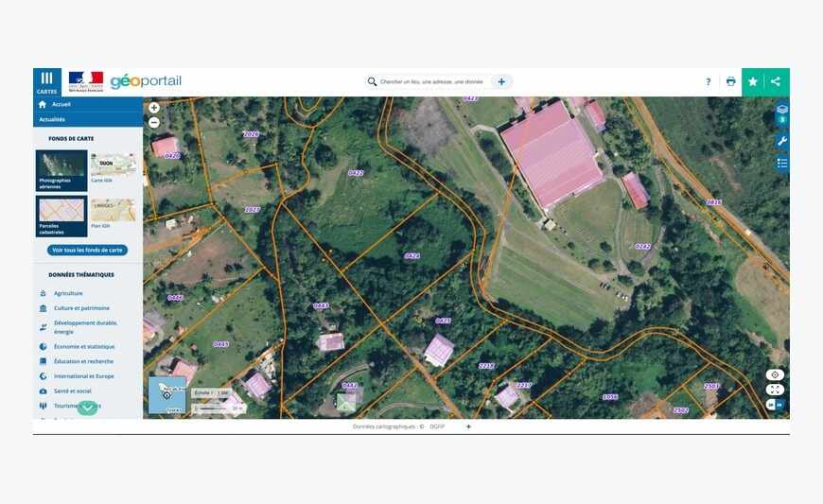Click 'Voir tous les fonds de carte'
The image size is (823, 504).
tap(87, 251)
